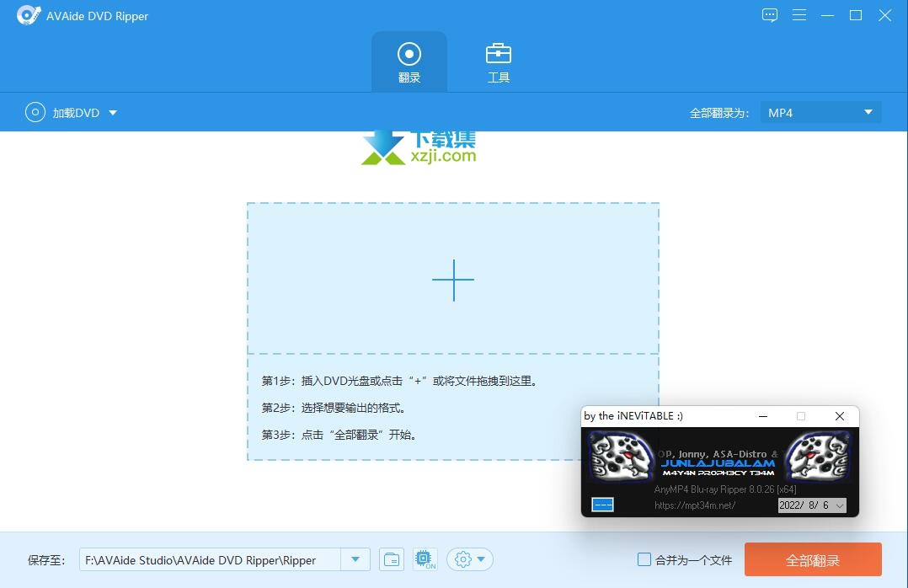Click the AVAide DVD Ripper logo icon
This screenshot has height=588, width=908.
coord(29,16)
